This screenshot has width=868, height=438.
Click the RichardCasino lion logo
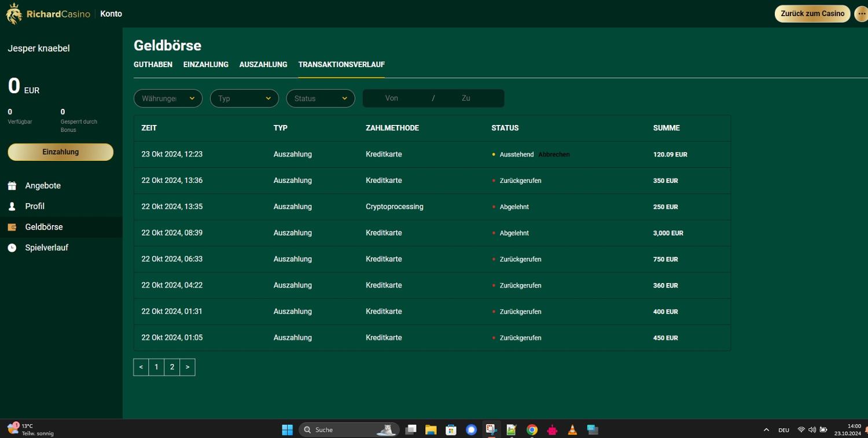(14, 14)
